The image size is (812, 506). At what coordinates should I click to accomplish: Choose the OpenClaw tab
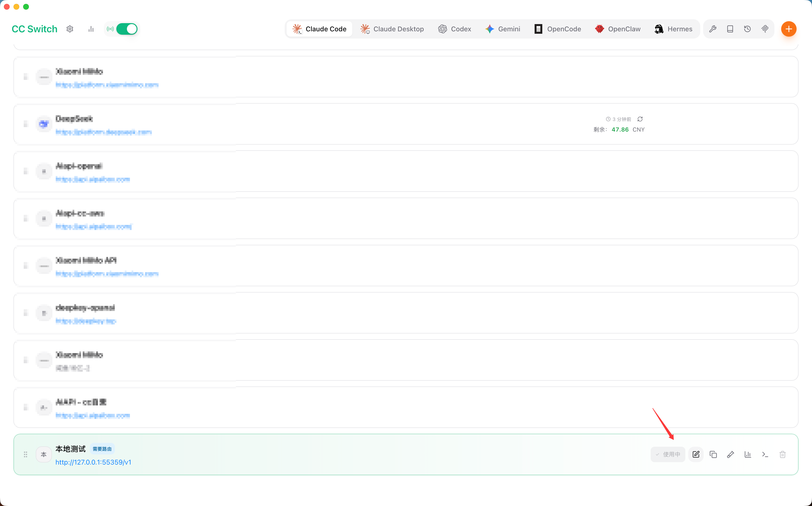pyautogui.click(x=618, y=29)
